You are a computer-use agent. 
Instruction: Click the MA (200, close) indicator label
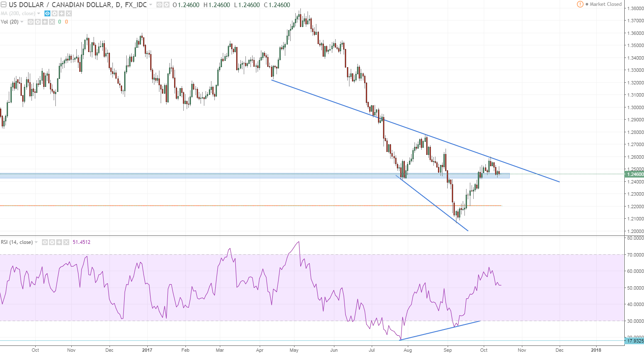[18, 13]
